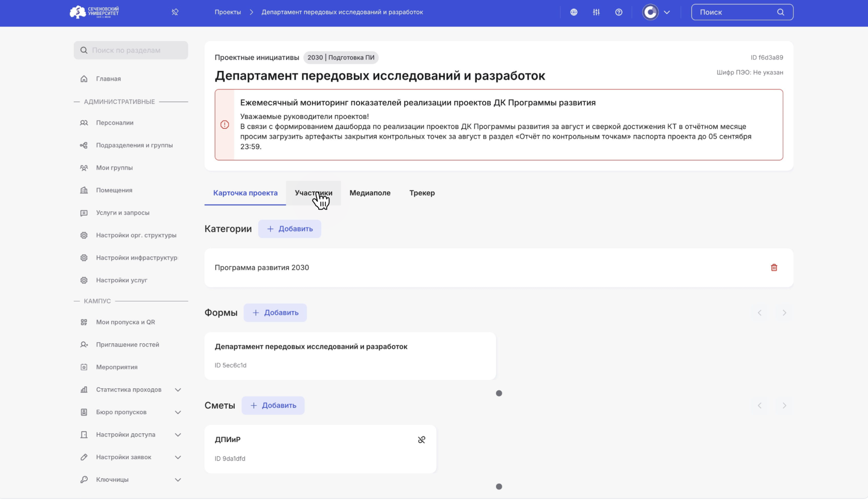Click the magnifier icon in the Поиск field

tap(780, 11)
